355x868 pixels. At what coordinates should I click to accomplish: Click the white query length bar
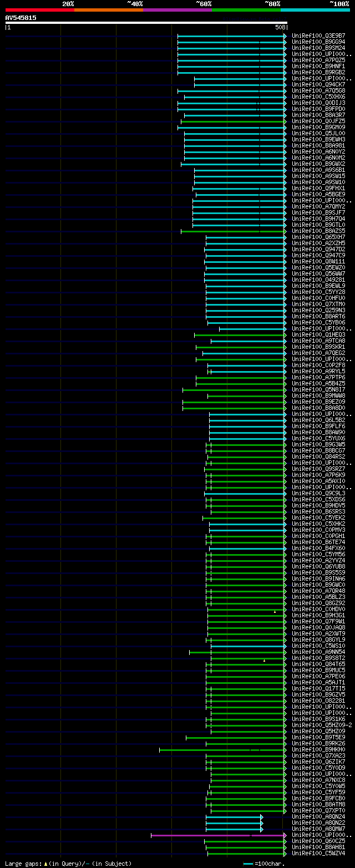click(x=146, y=23)
